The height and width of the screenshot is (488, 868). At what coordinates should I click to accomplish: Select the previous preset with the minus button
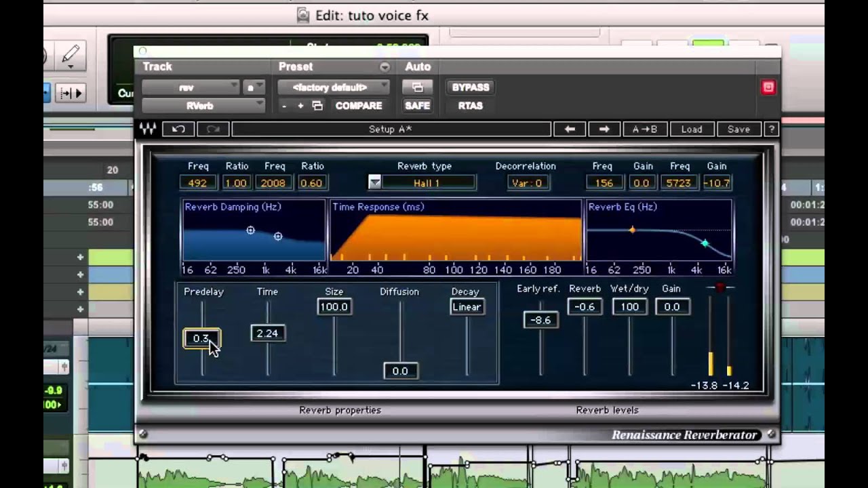(285, 106)
